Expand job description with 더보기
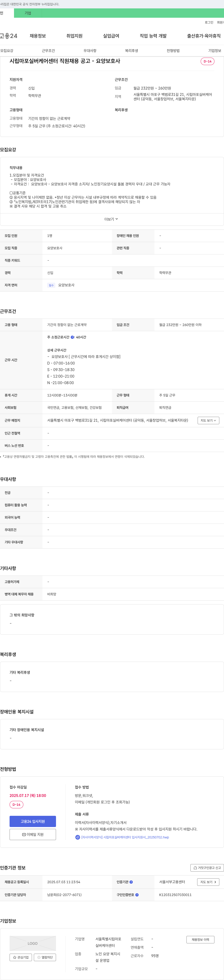The height and width of the screenshot is (980, 224). 112,219
